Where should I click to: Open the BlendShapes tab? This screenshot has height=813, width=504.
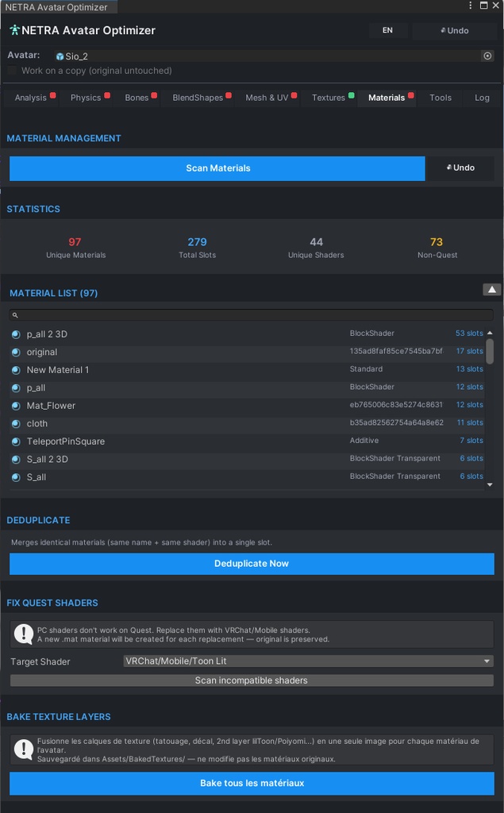(198, 98)
